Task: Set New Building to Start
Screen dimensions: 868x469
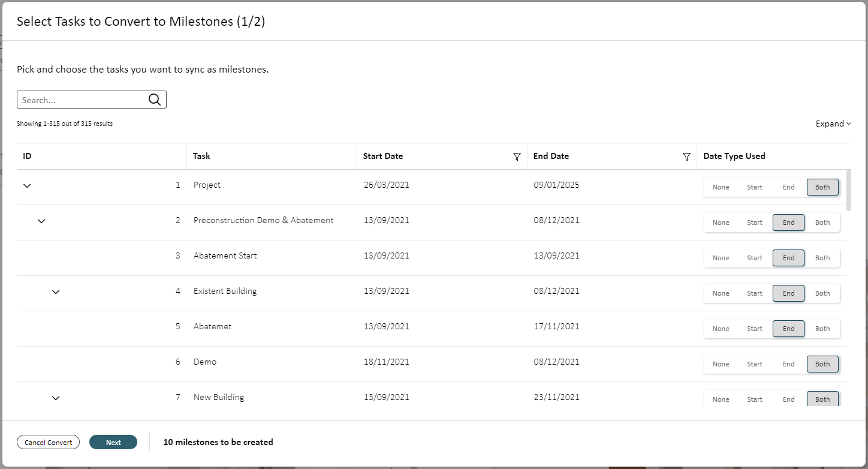Action: [755, 399]
